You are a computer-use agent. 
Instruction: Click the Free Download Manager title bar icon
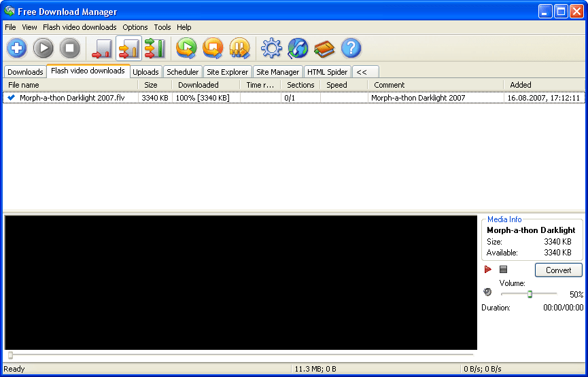[9, 11]
